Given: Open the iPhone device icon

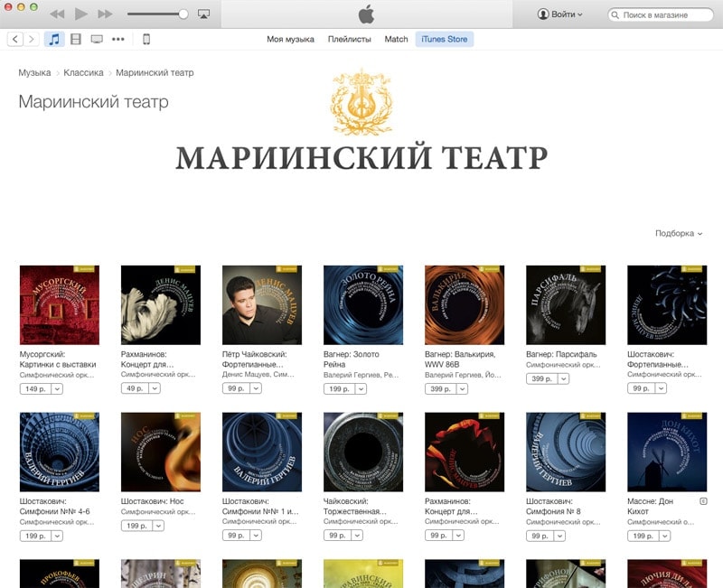Looking at the screenshot, I should [x=146, y=39].
